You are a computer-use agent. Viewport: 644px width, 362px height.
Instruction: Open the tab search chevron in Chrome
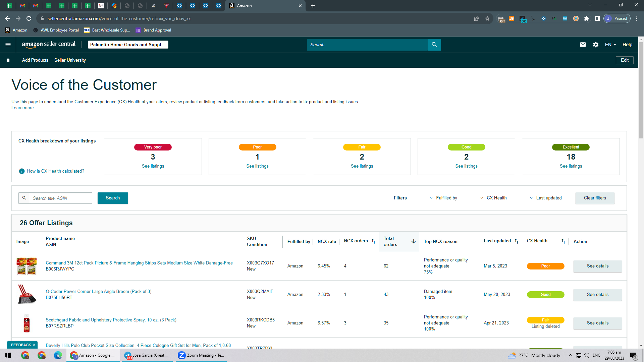[590, 5]
